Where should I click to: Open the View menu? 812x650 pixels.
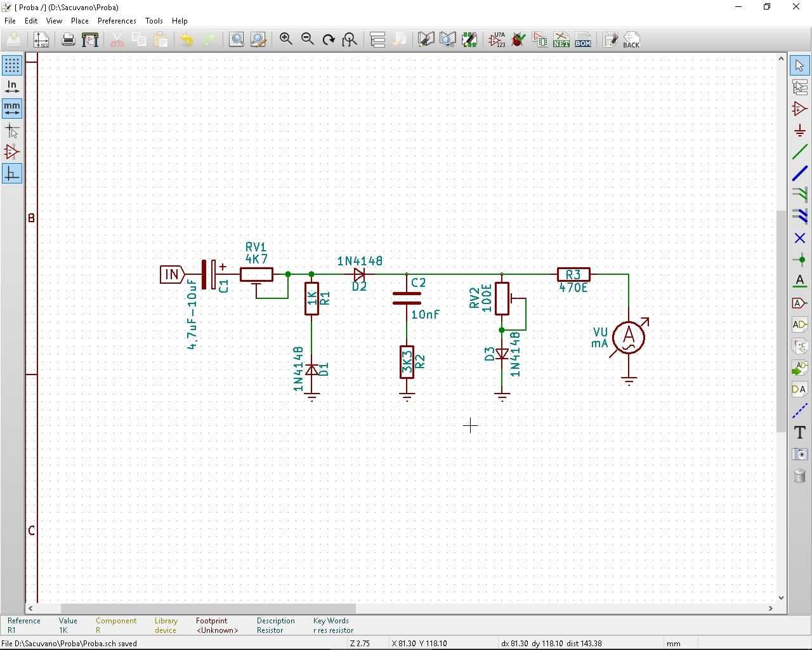click(x=54, y=21)
